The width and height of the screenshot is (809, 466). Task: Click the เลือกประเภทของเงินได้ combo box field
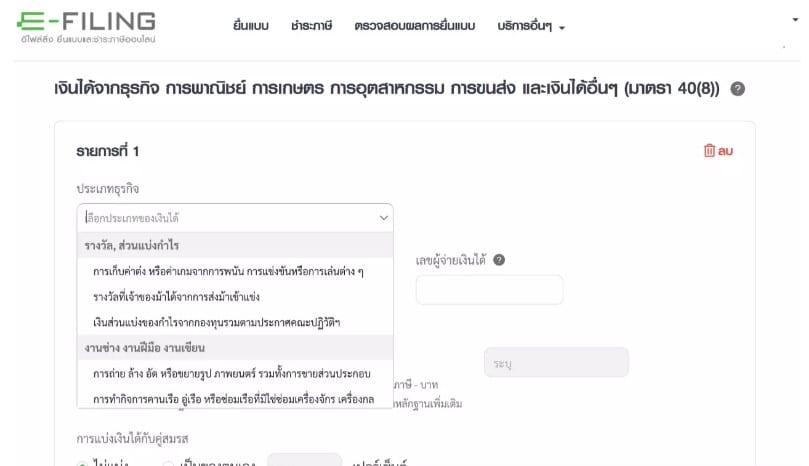(x=235, y=218)
